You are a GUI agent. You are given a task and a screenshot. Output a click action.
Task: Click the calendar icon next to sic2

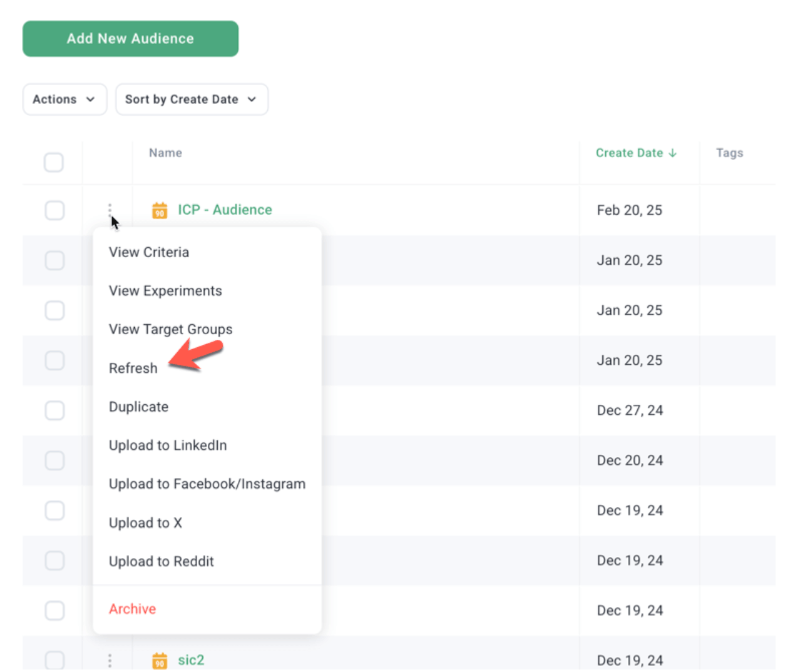tap(160, 660)
